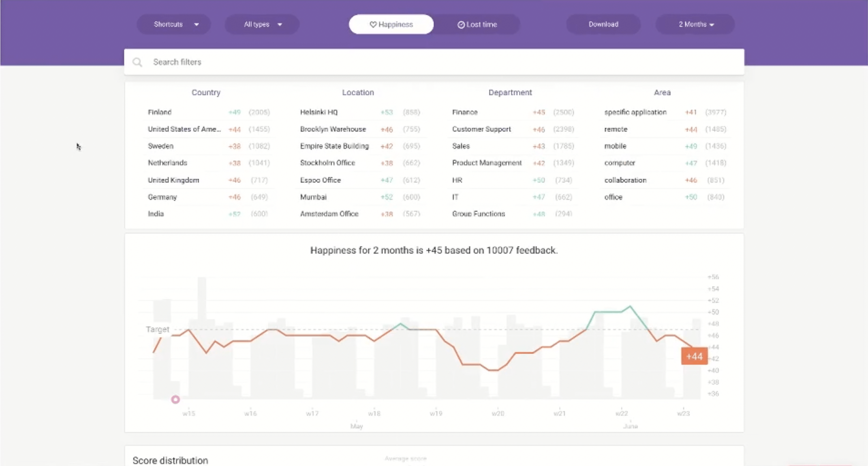Screen dimensions: 868x466
Task: Click the +44 current score badge
Action: tap(694, 356)
